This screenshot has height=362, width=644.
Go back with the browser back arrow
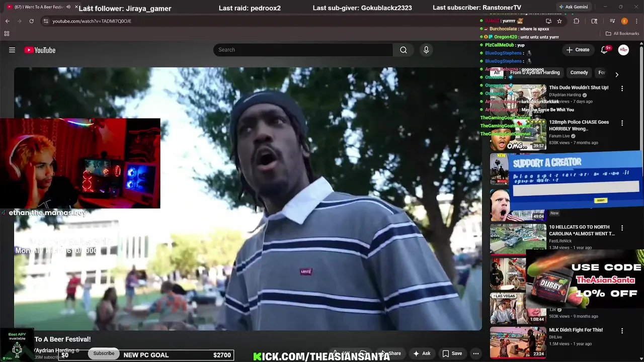[7, 21]
